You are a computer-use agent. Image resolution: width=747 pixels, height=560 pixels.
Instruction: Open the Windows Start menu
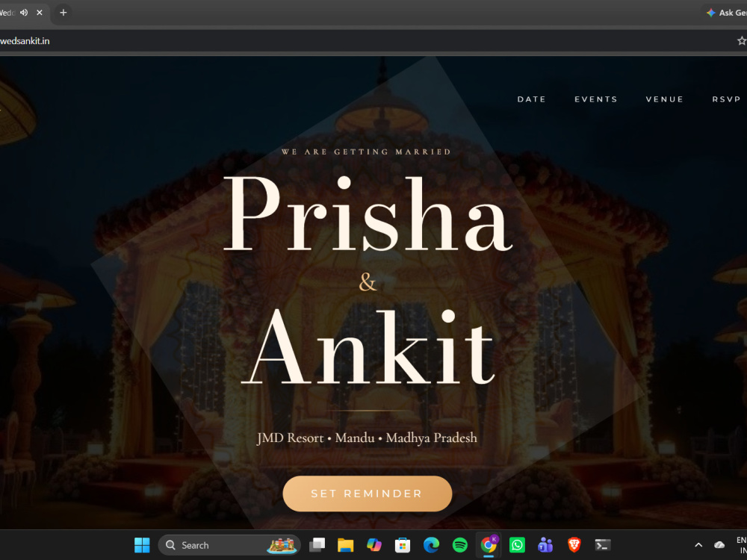pyautogui.click(x=142, y=545)
